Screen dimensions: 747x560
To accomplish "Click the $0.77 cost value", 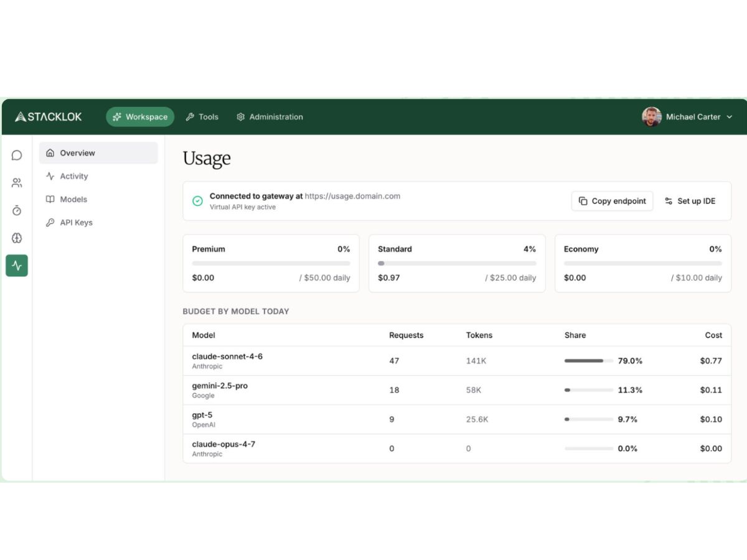I will (711, 361).
